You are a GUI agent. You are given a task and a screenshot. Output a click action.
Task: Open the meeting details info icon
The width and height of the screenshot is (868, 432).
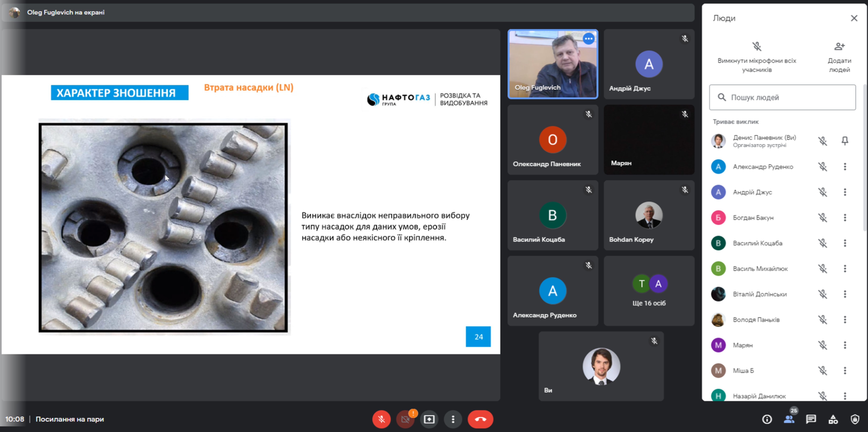point(767,419)
